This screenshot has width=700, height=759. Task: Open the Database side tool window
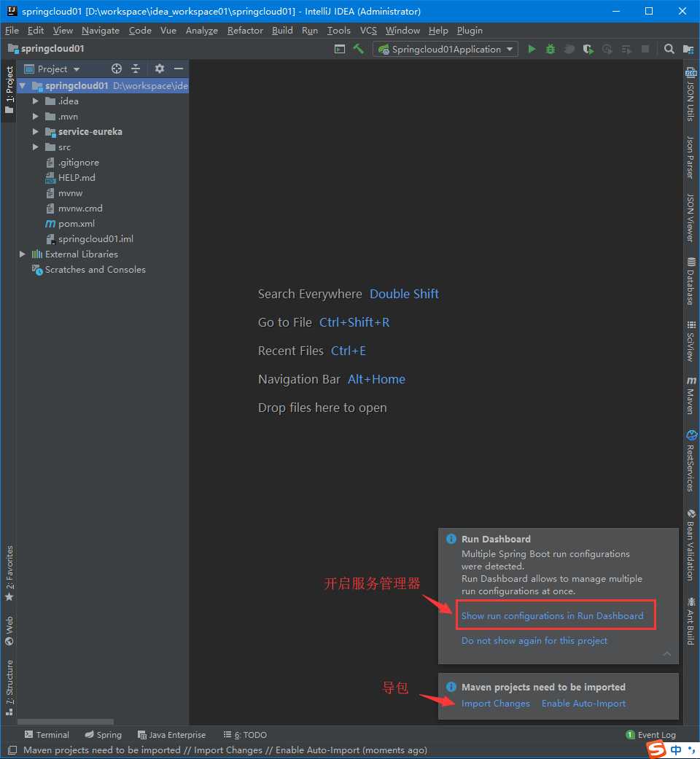click(691, 281)
